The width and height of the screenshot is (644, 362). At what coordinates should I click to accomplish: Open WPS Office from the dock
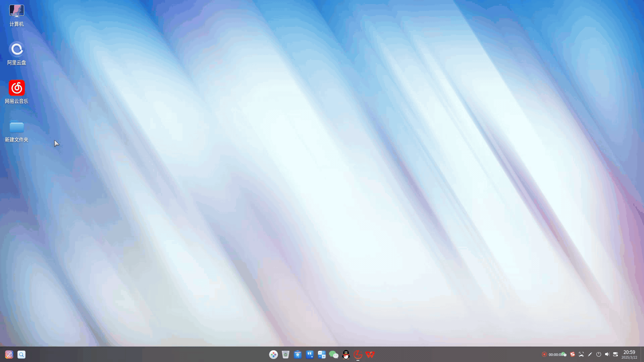[370, 354]
